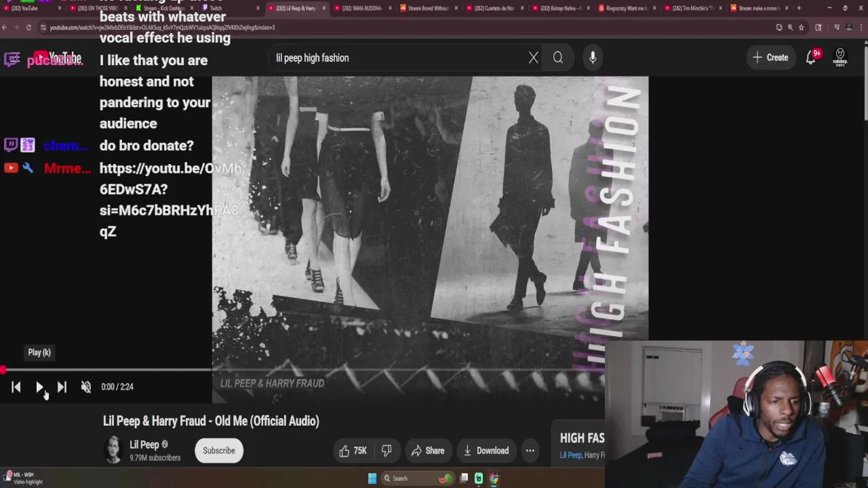Click the Lil Peep & Harry Fraud video title
This screenshot has width=868, height=488.
coord(211,421)
